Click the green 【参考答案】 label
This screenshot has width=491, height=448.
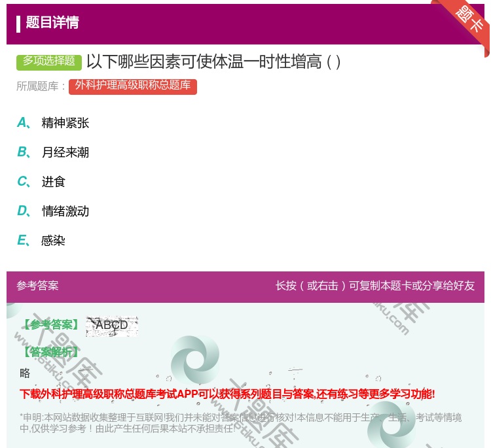pyautogui.click(x=50, y=325)
